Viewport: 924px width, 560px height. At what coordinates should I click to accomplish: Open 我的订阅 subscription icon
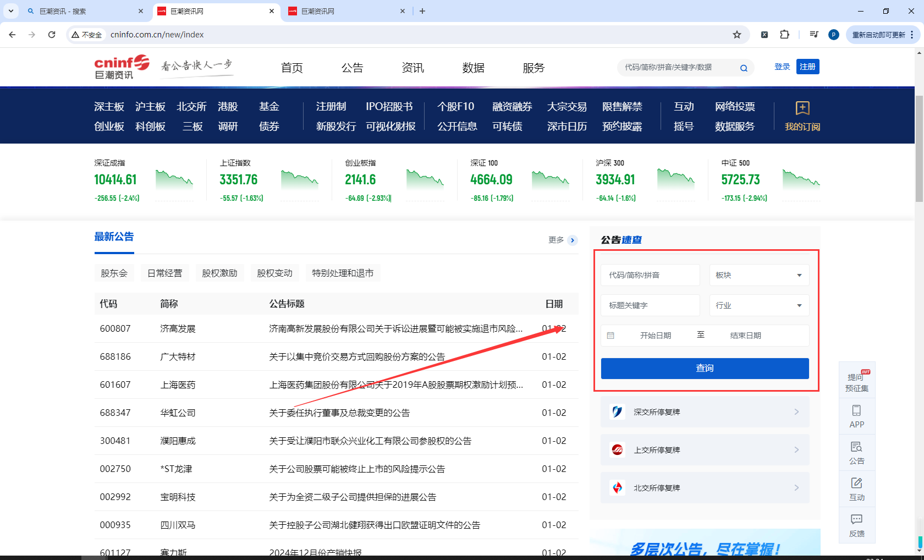coord(802,108)
